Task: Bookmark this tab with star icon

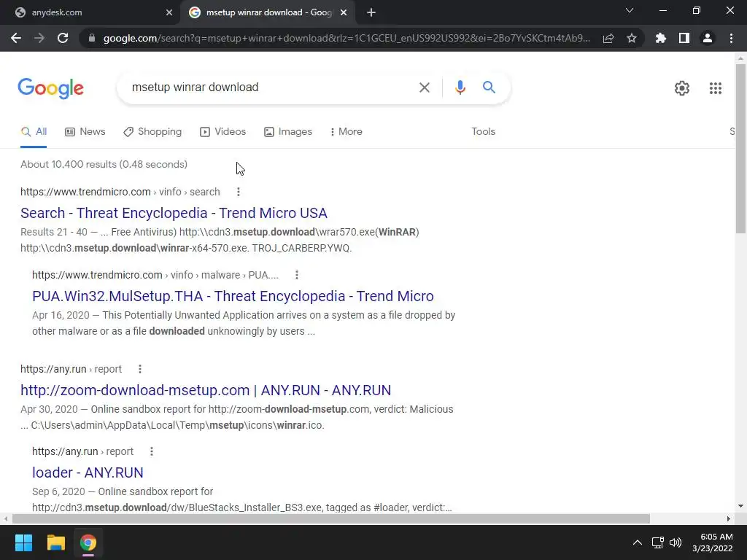Action: click(x=631, y=38)
